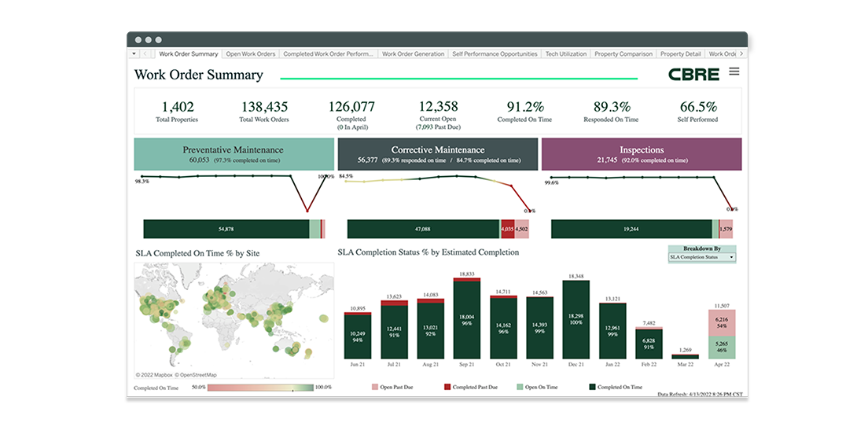Go to Property Comparison tab

(x=623, y=54)
